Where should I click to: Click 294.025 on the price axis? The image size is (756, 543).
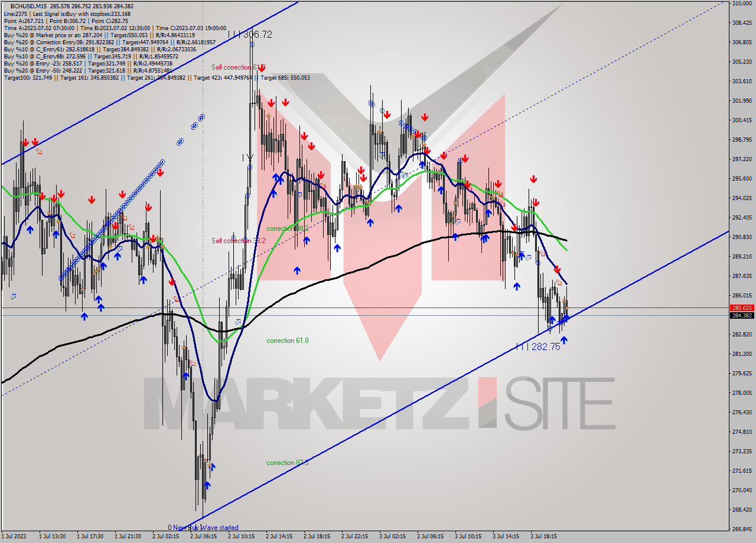[742, 198]
